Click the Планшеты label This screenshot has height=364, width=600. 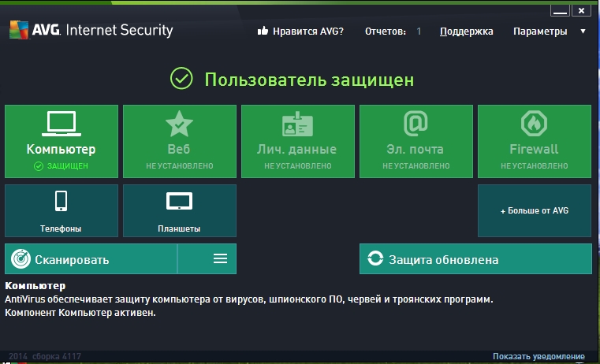[x=179, y=228]
